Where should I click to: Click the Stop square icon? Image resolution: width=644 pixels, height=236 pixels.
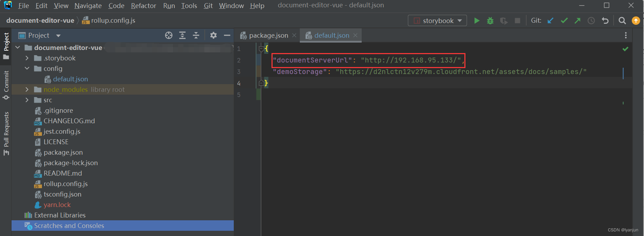point(518,21)
